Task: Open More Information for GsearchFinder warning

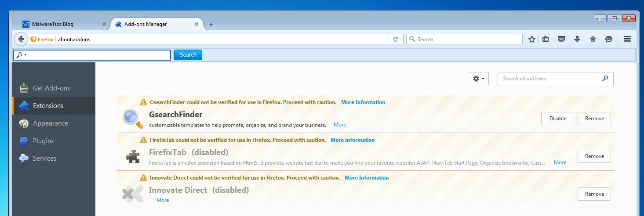Action: pyautogui.click(x=363, y=102)
